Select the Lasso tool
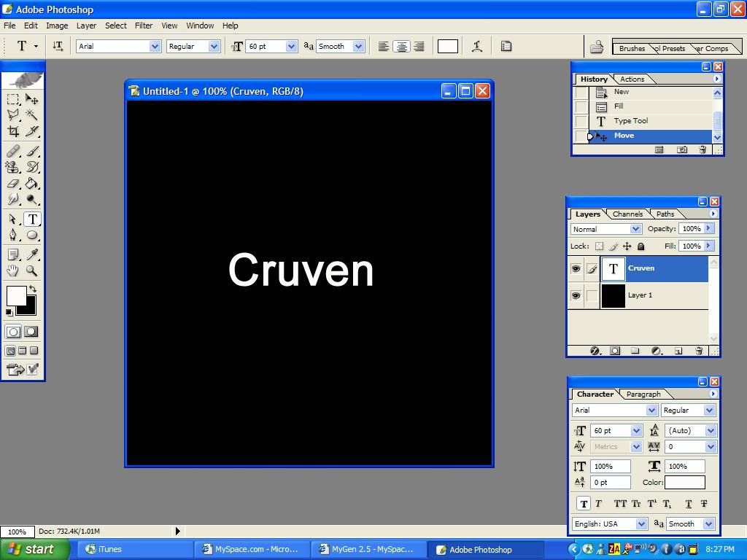Viewport: 747px width, 560px height. (x=13, y=114)
